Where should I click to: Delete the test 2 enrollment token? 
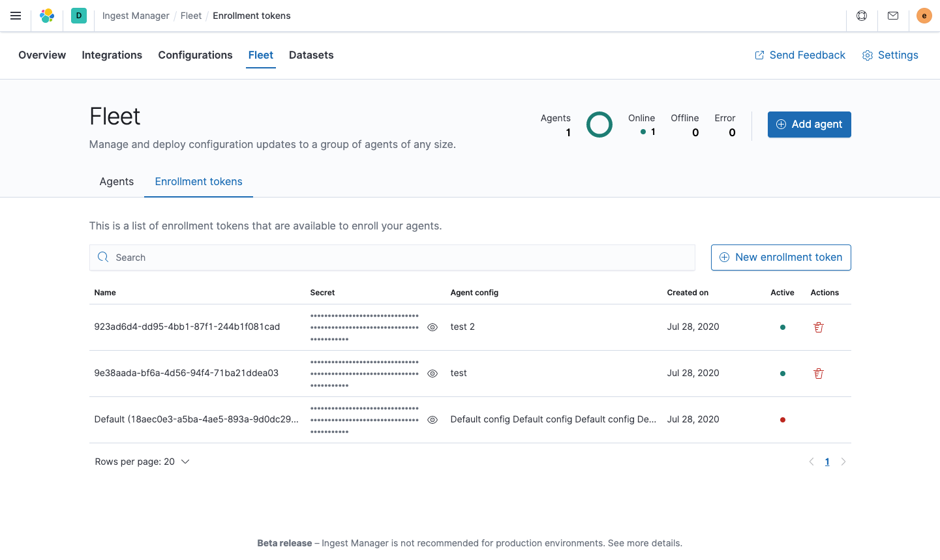pyautogui.click(x=819, y=327)
